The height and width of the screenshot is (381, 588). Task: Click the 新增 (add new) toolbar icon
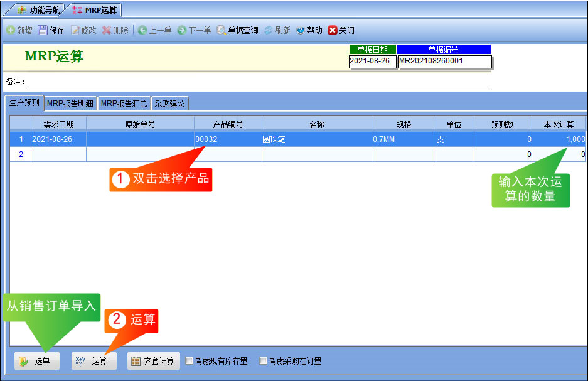tap(11, 30)
